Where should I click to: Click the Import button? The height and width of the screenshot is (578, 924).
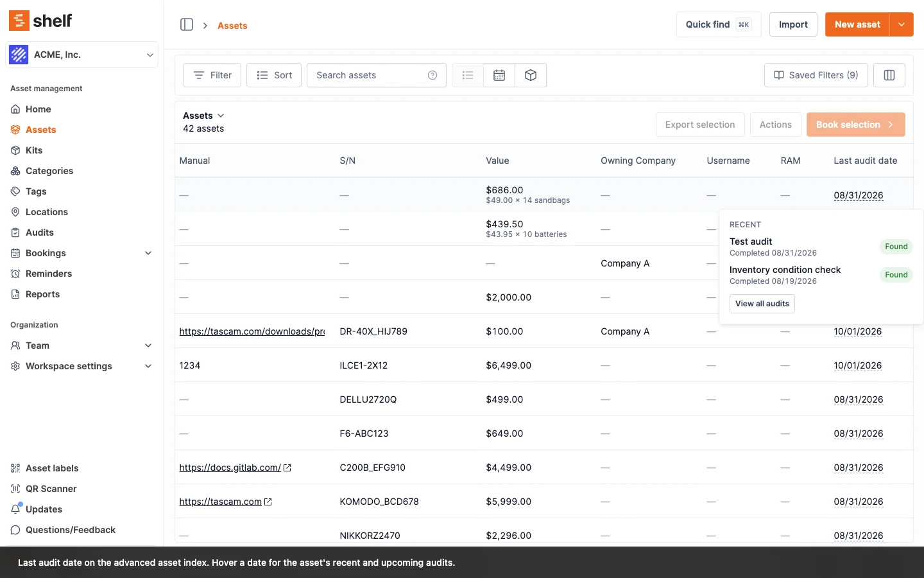[x=793, y=24]
